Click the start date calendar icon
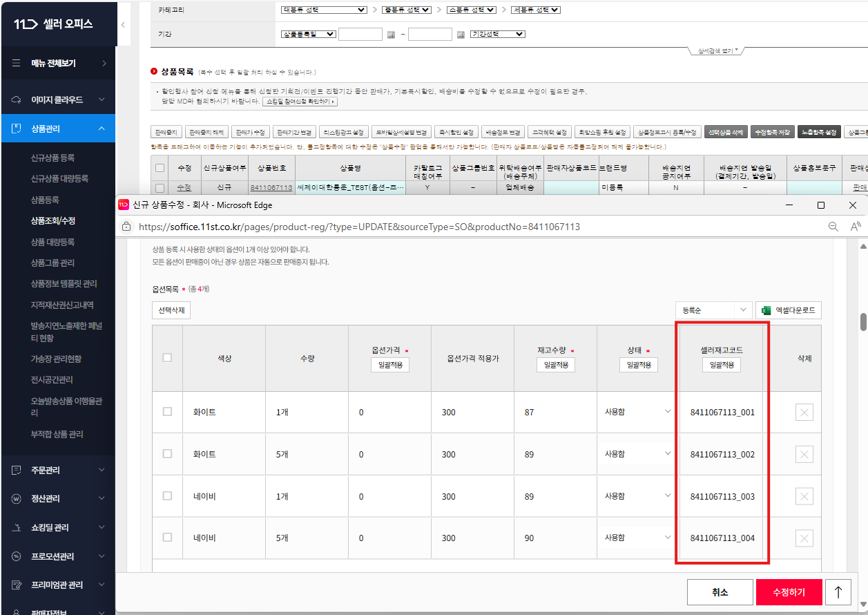The image size is (868, 615). click(390, 35)
